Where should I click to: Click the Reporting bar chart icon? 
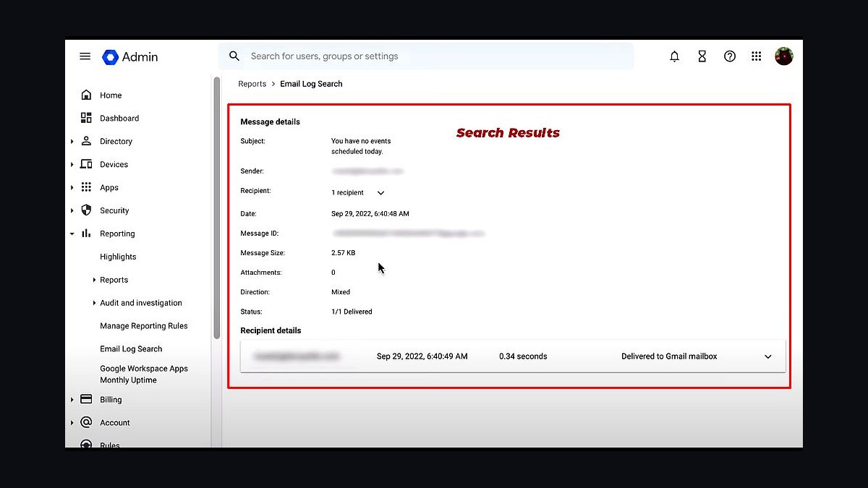pyautogui.click(x=86, y=234)
